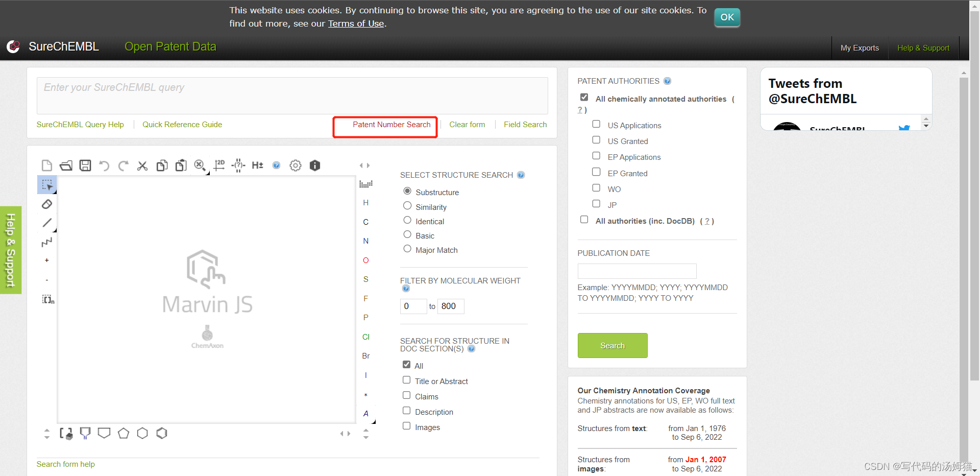Open the Field Search link

point(525,125)
